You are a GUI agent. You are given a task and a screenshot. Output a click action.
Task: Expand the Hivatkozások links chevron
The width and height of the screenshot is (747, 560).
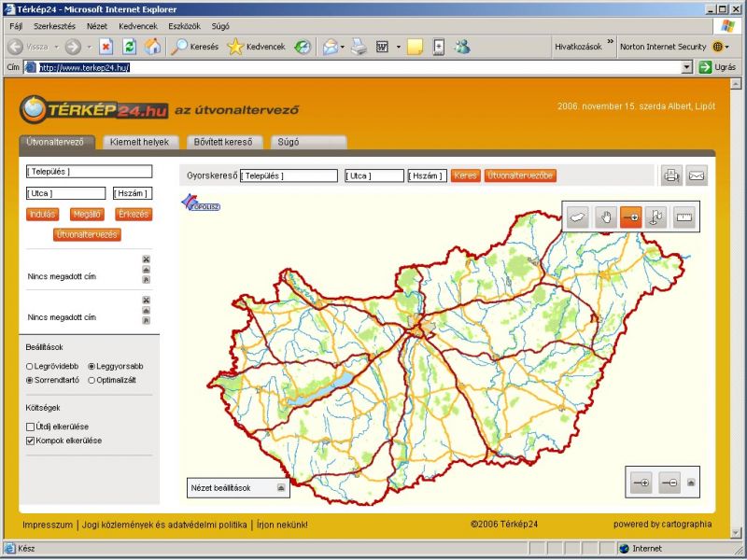pyautogui.click(x=611, y=42)
